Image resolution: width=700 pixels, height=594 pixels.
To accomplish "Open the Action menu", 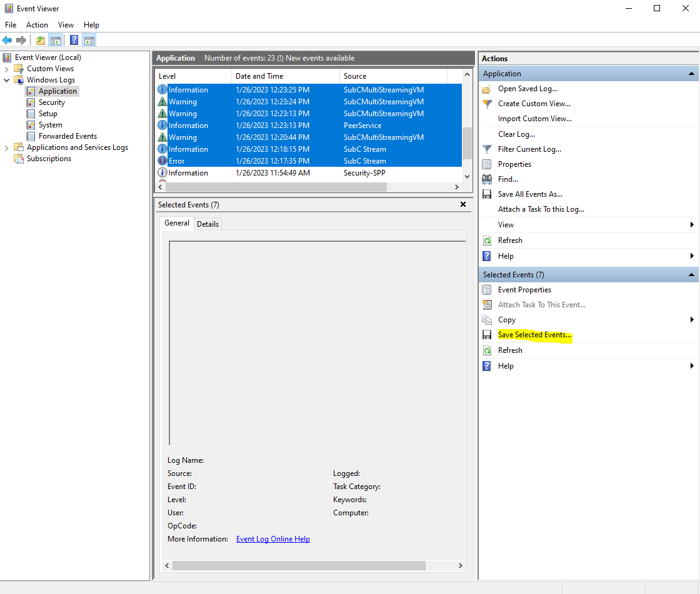I will (x=37, y=25).
